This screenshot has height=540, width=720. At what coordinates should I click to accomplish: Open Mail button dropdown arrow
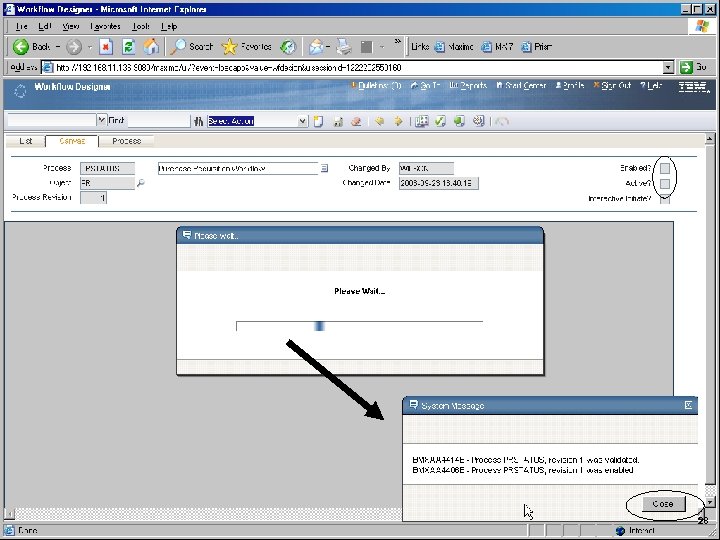328,46
